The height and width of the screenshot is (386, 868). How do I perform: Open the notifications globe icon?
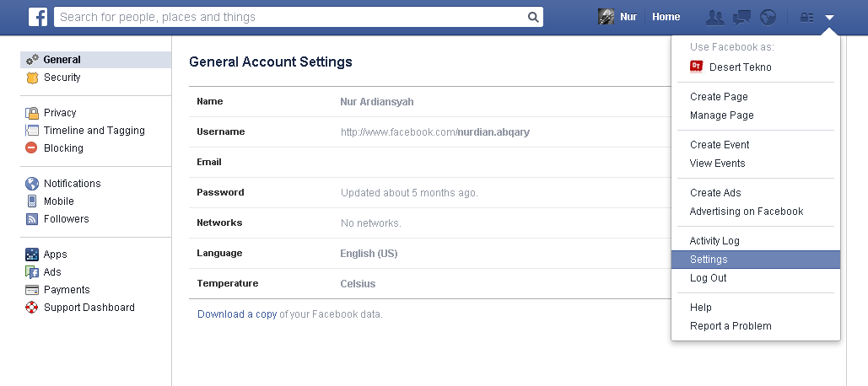click(x=768, y=17)
